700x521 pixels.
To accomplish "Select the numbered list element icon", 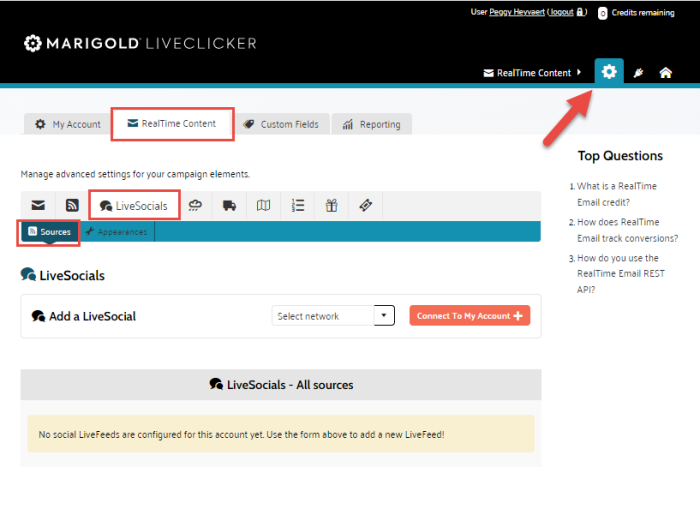I will pos(297,205).
